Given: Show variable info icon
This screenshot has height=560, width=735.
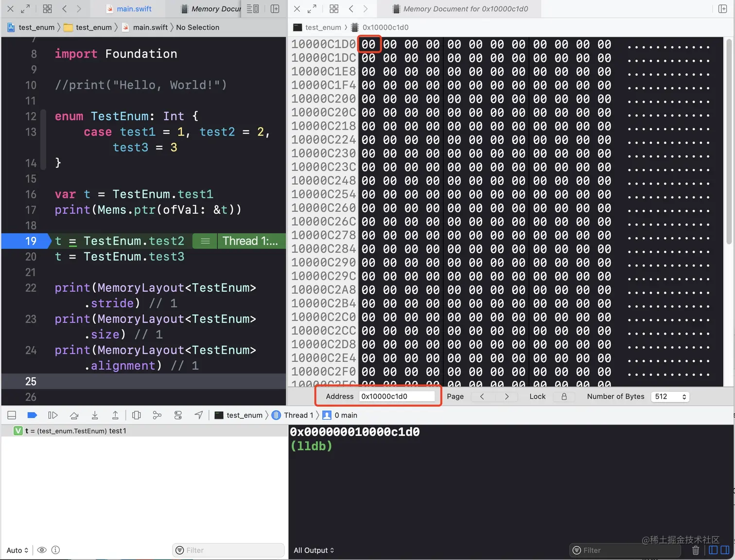Looking at the screenshot, I should pos(55,550).
